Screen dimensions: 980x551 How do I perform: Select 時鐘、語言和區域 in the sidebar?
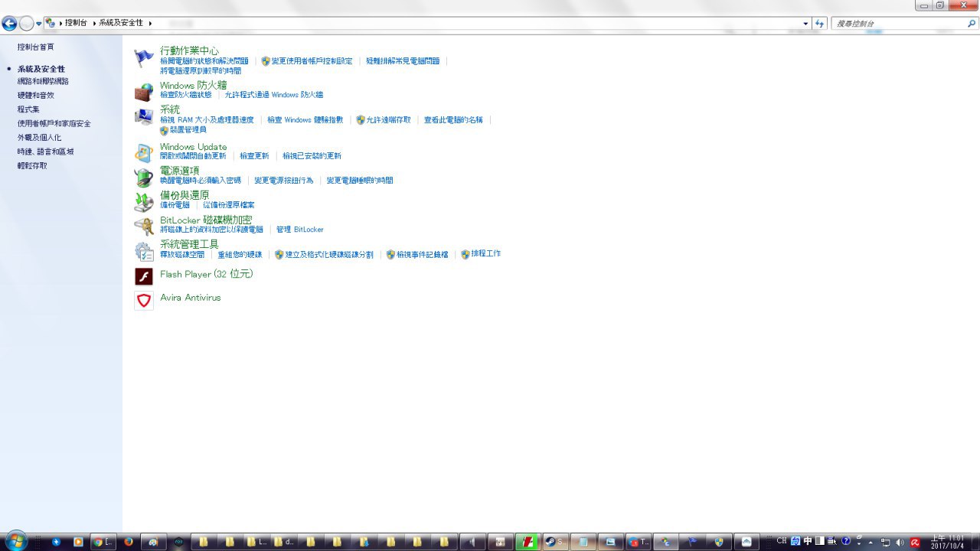coord(46,152)
